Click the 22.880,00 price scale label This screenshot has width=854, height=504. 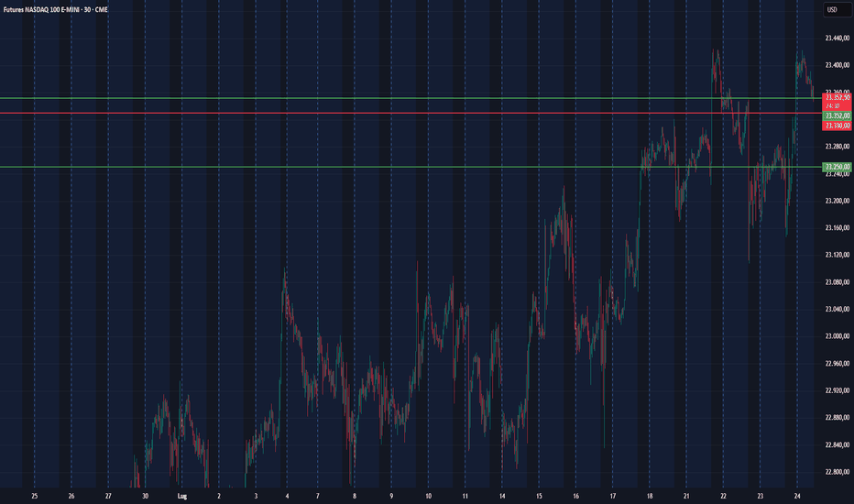pos(838,418)
